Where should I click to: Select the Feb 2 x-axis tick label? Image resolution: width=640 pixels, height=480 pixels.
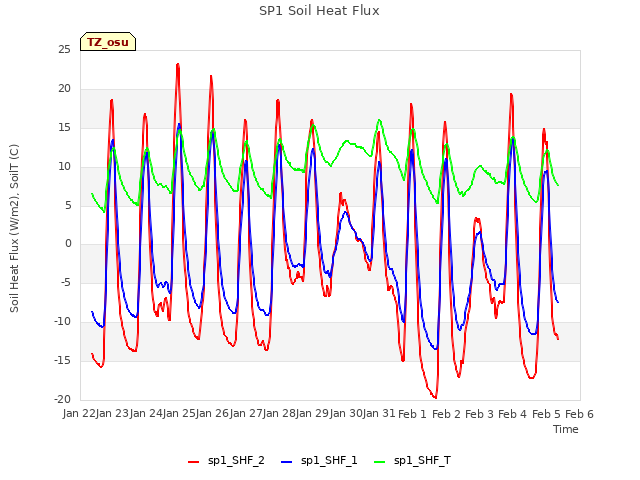coord(446,414)
